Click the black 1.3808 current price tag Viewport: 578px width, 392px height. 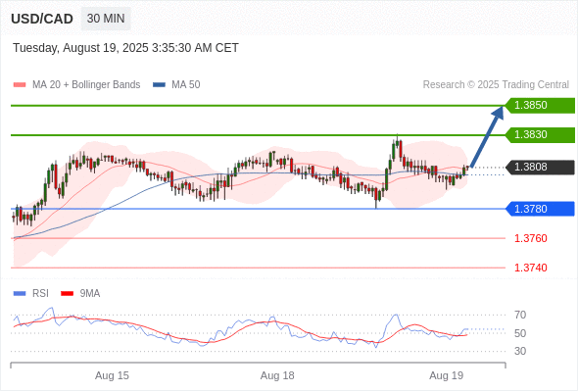tap(540, 167)
